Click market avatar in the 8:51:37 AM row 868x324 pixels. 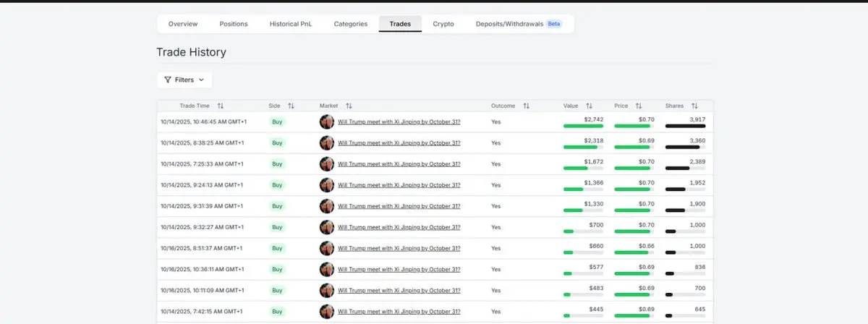point(327,248)
